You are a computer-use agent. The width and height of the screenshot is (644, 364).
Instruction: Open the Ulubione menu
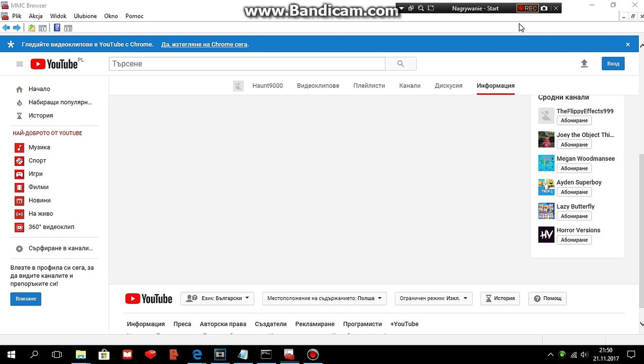point(85,16)
